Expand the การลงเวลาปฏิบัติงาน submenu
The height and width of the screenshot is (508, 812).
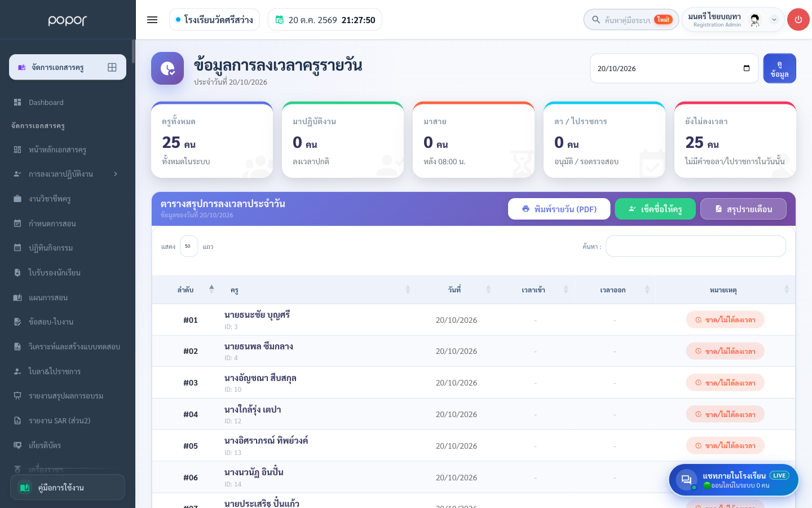click(68, 174)
